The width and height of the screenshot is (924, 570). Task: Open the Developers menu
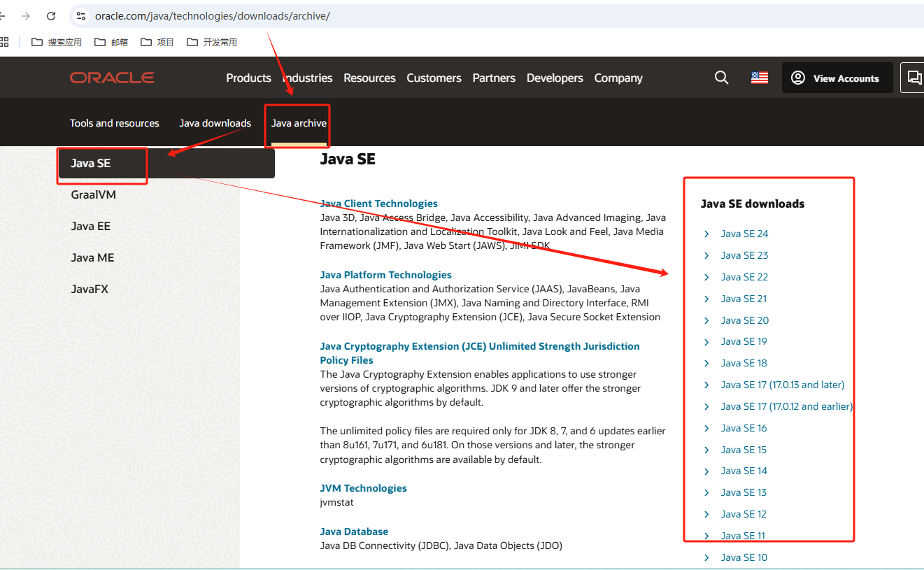coord(555,78)
